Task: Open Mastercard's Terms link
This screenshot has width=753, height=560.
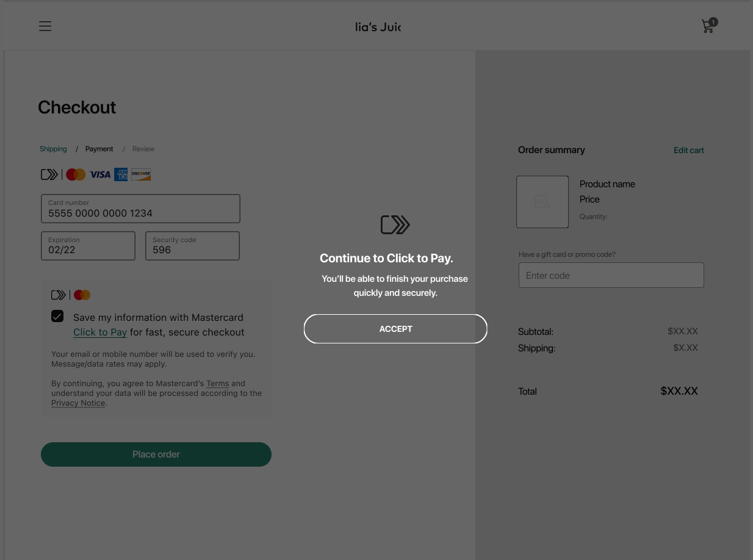Action: 217,384
